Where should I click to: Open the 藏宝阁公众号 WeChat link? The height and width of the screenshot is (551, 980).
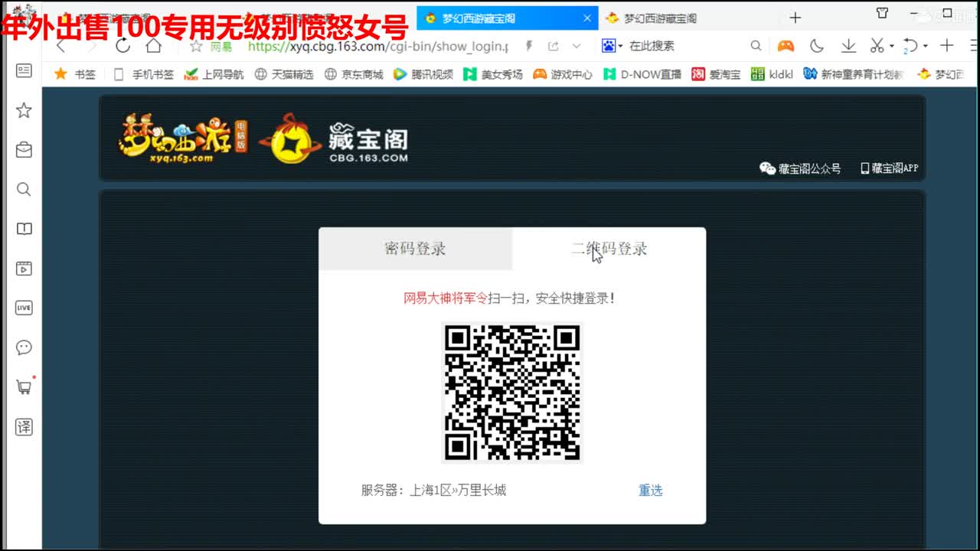pos(800,168)
